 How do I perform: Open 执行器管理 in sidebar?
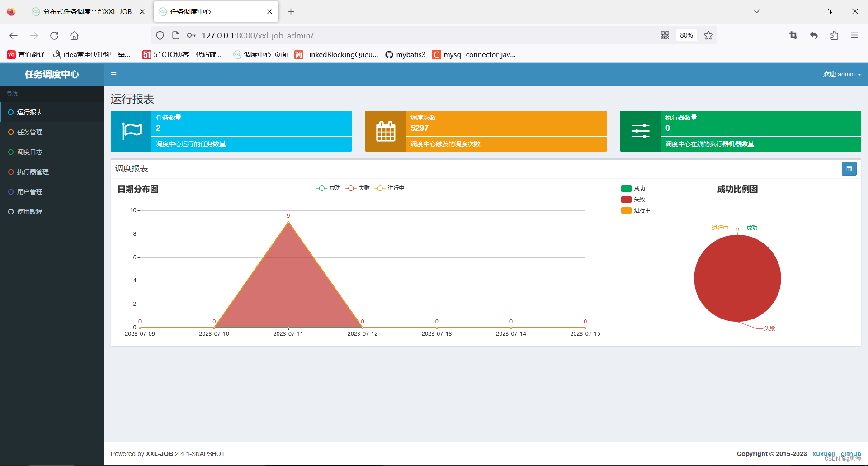pyautogui.click(x=52, y=172)
